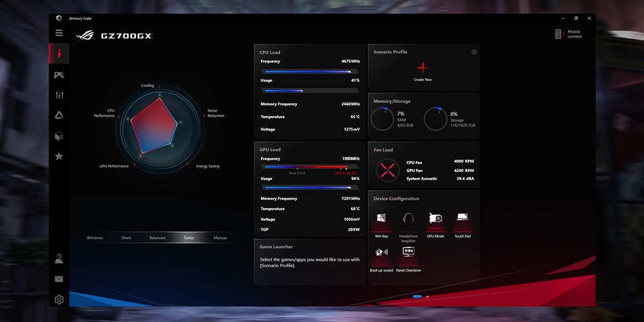
Task: Click the red plus Create New icon
Action: point(422,68)
